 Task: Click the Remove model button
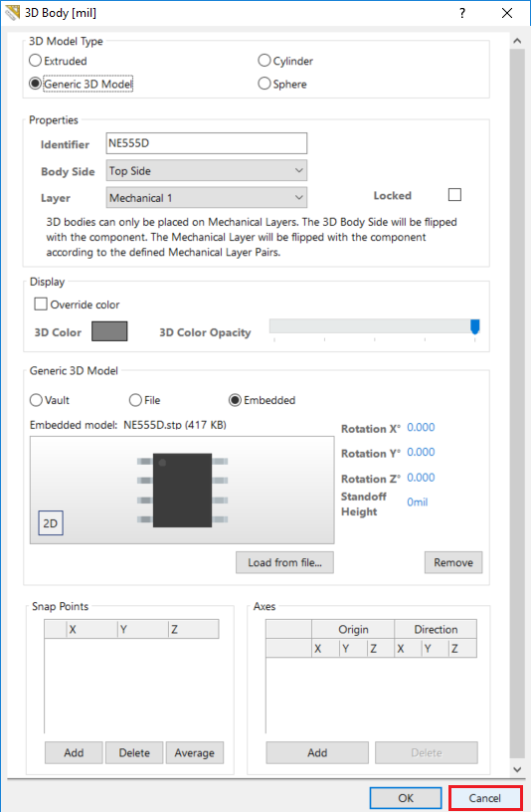coord(453,562)
